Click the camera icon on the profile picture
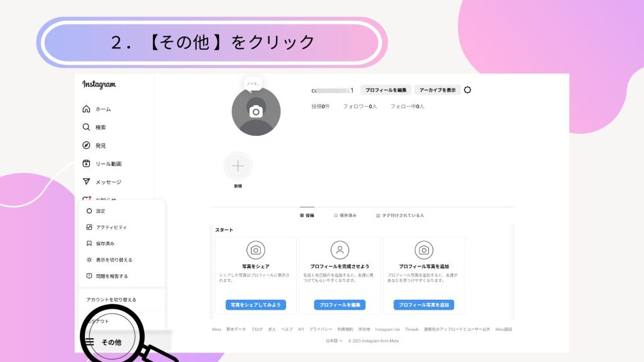Screen dimensions: 644x362 [256, 112]
